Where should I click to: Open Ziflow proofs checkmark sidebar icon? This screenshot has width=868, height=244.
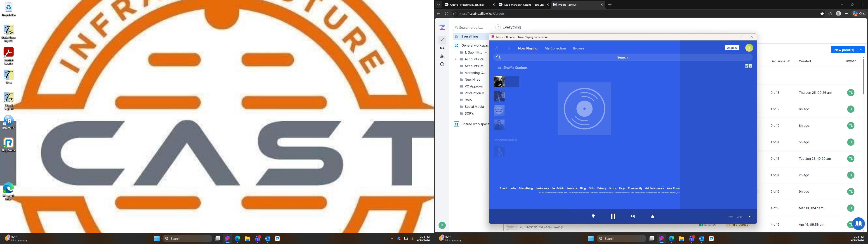tap(442, 40)
